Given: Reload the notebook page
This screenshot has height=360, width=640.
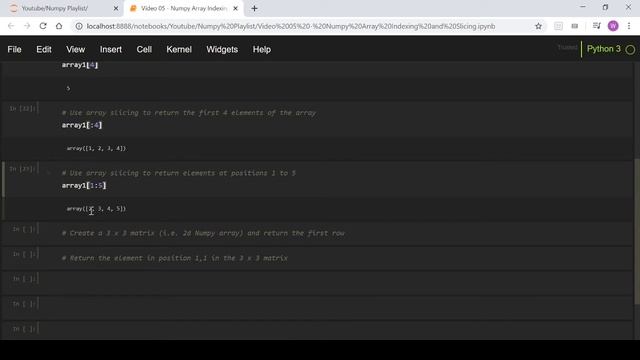Looking at the screenshot, I should point(43,26).
